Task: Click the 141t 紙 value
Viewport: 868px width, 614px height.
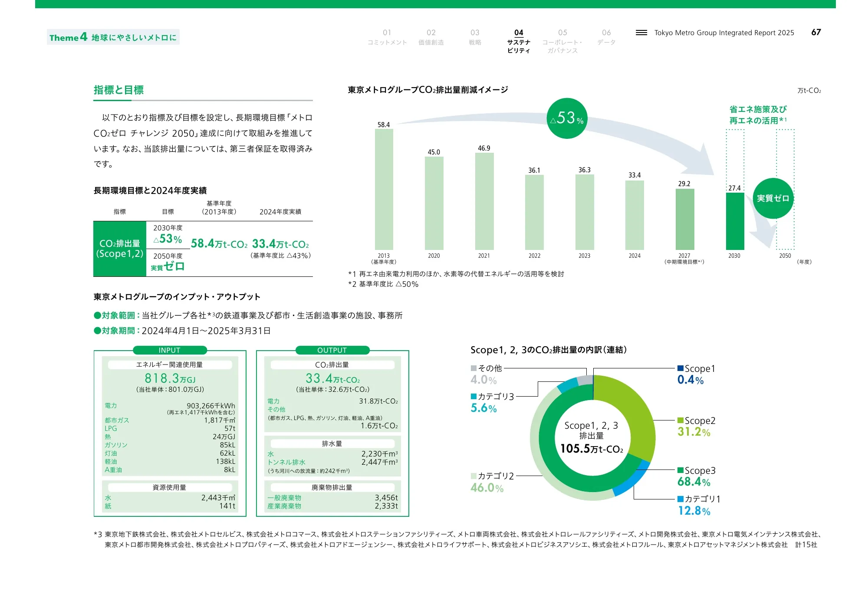Action: pyautogui.click(x=227, y=506)
